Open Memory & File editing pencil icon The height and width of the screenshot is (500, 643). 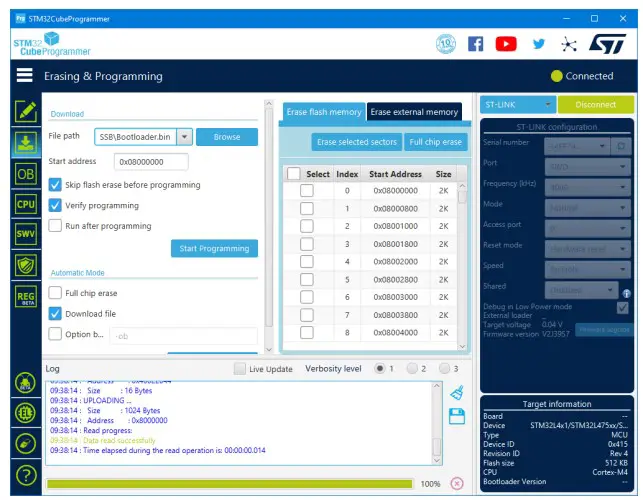tap(26, 111)
